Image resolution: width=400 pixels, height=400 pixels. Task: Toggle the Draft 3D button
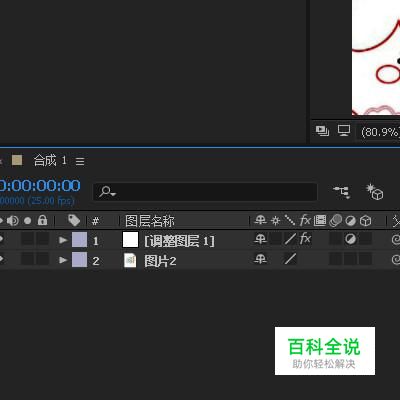tap(375, 192)
